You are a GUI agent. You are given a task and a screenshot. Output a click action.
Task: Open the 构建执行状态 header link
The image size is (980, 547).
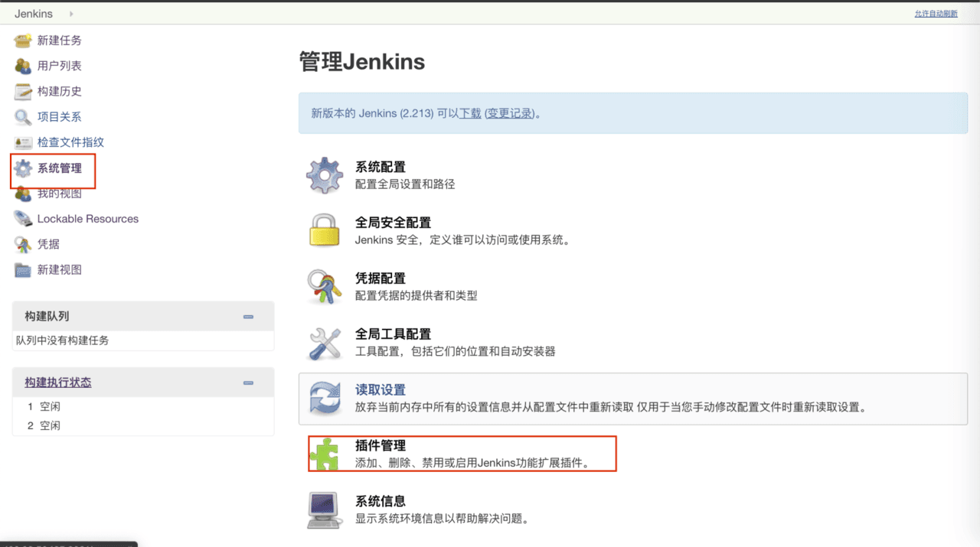tap(58, 383)
